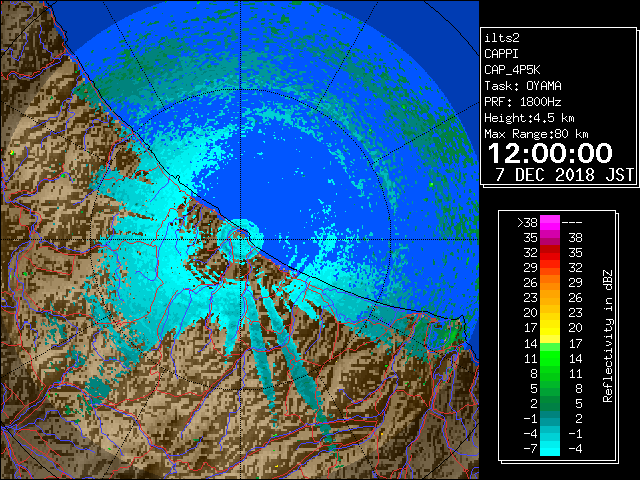Click the large '12:00:00' timestamp
This screenshot has width=640, height=480.
tap(550, 153)
